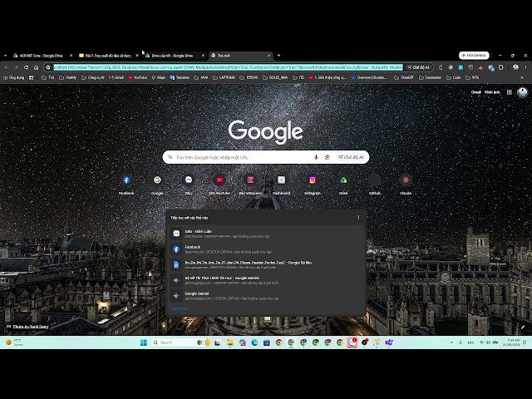Switch to the Drive của tôi - Google Drive tab
This screenshot has width=532, height=399.
tap(175, 56)
